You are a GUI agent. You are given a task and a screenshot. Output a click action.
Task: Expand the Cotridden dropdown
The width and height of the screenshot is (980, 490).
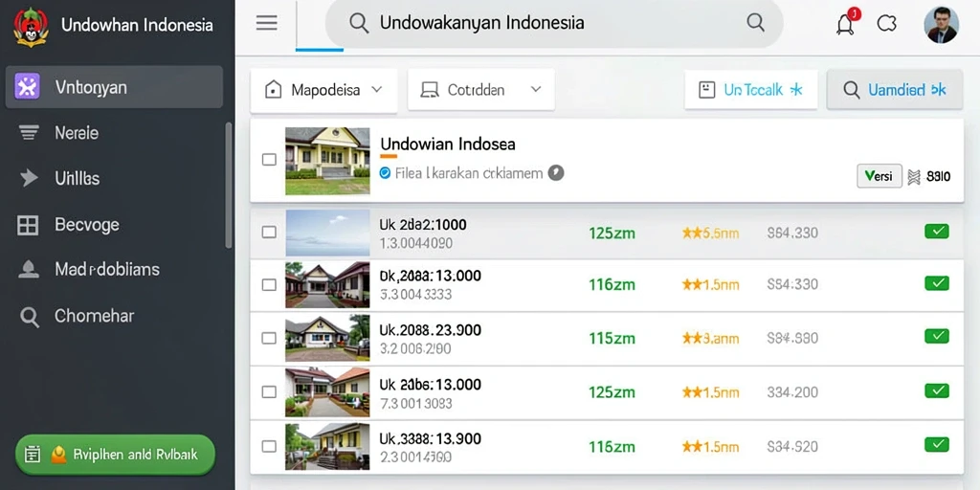(481, 90)
